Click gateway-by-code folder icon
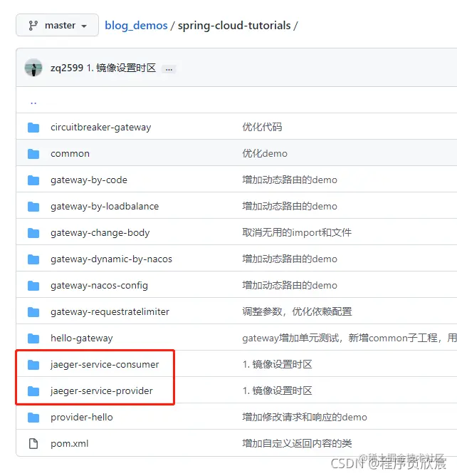The width and height of the screenshot is (457, 476). 33,180
